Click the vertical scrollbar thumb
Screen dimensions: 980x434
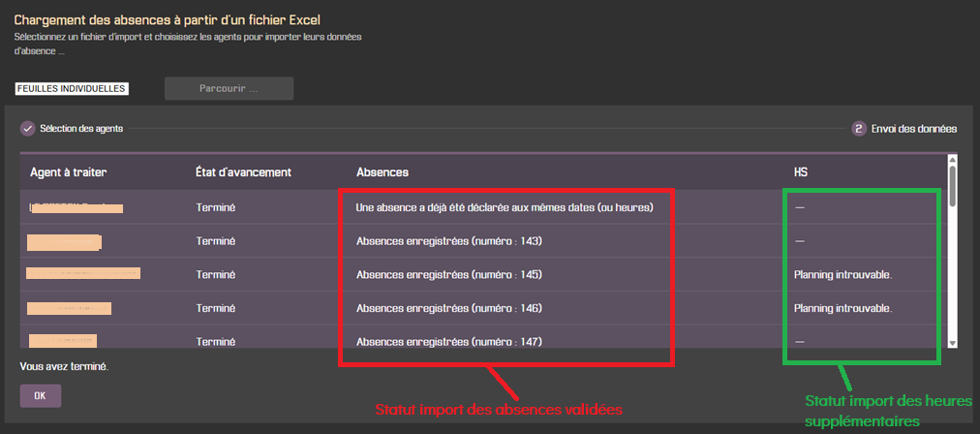(953, 185)
